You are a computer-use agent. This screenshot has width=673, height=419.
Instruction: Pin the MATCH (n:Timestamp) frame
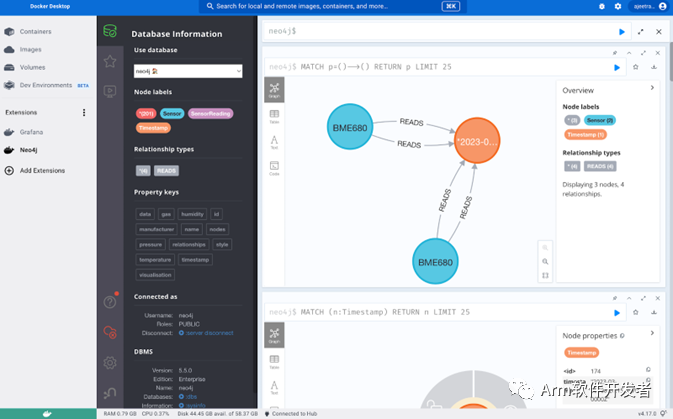tap(615, 298)
